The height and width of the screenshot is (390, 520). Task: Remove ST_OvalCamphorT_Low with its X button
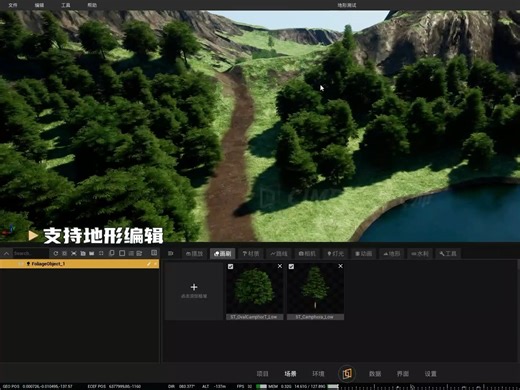(280, 266)
